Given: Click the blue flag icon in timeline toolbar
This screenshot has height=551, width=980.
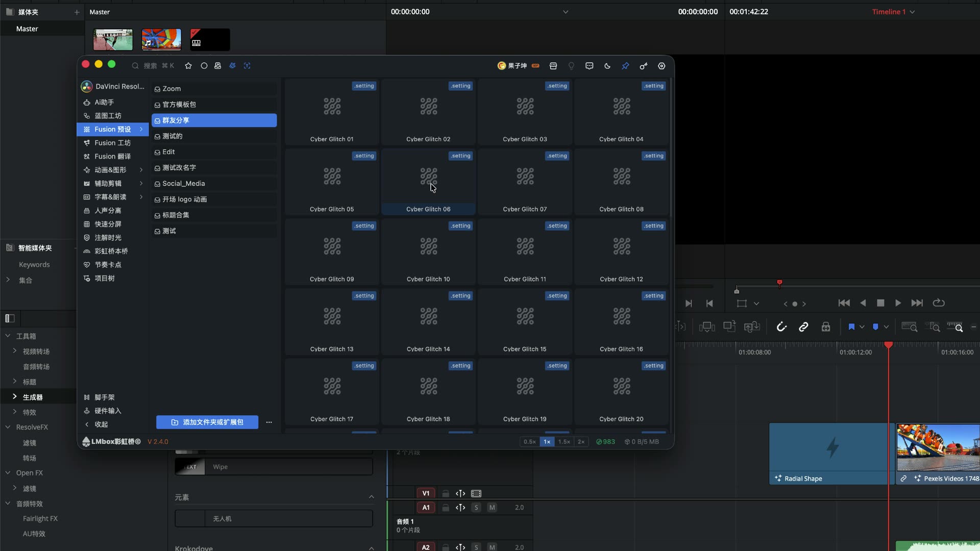Looking at the screenshot, I should click(851, 327).
